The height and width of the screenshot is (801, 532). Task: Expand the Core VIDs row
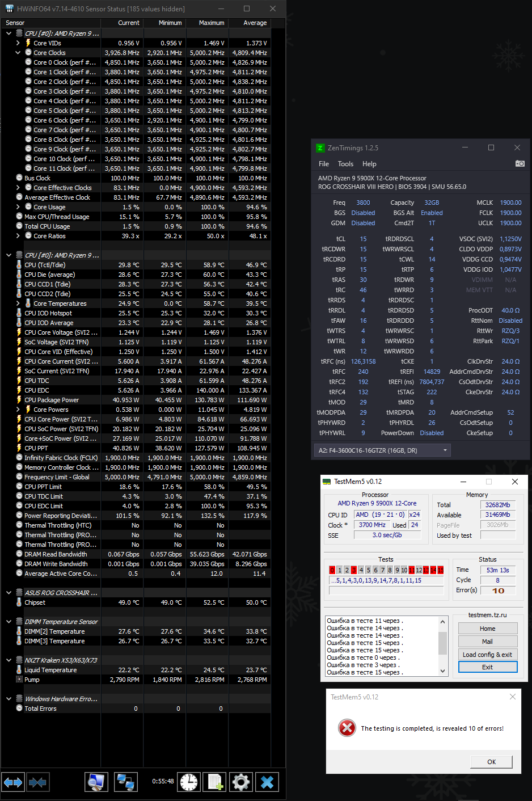[x=18, y=43]
